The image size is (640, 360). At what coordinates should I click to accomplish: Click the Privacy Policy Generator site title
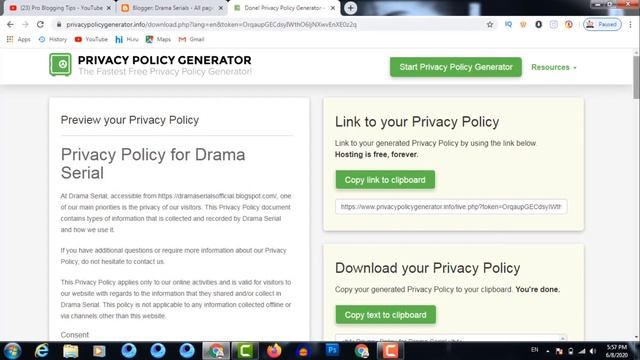pos(164,60)
